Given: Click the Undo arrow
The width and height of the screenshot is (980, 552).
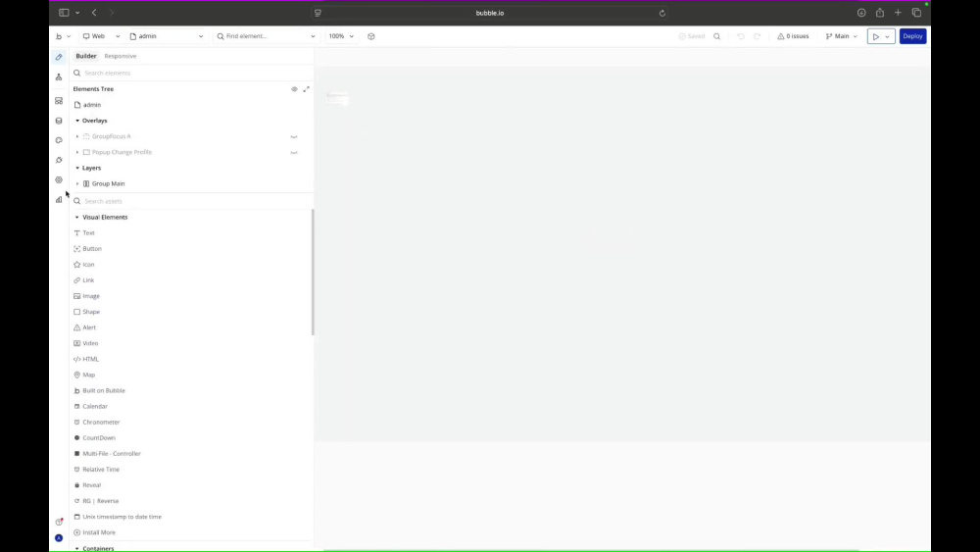Looking at the screenshot, I should 741,36.
